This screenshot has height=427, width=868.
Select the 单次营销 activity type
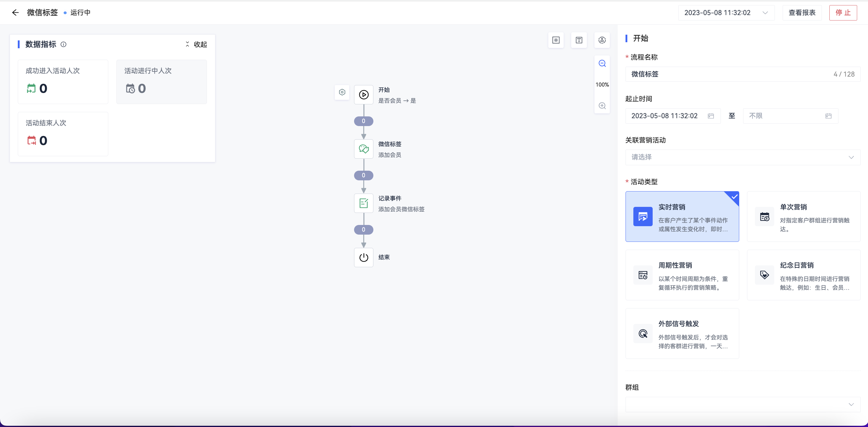pos(804,216)
